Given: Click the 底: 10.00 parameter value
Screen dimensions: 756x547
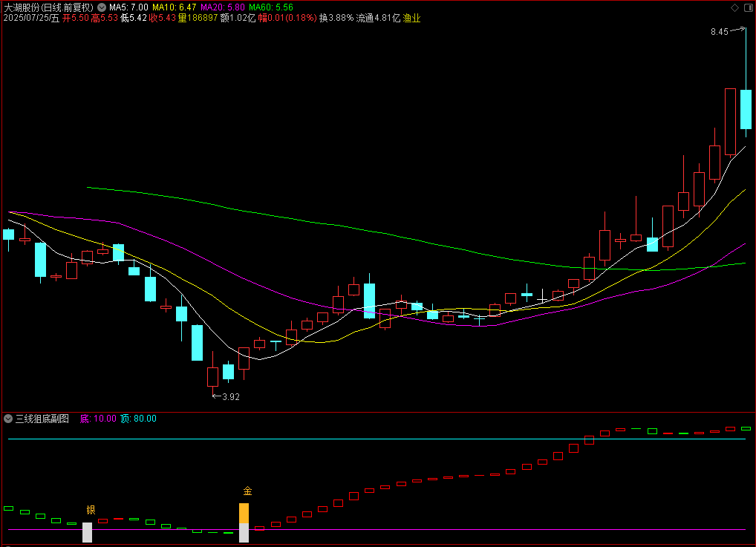Looking at the screenshot, I should pos(98,419).
